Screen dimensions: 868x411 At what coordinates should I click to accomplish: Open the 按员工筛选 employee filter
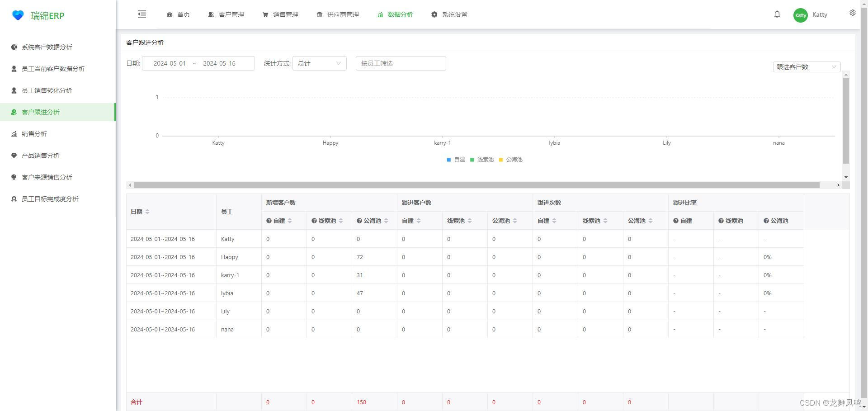(x=401, y=63)
